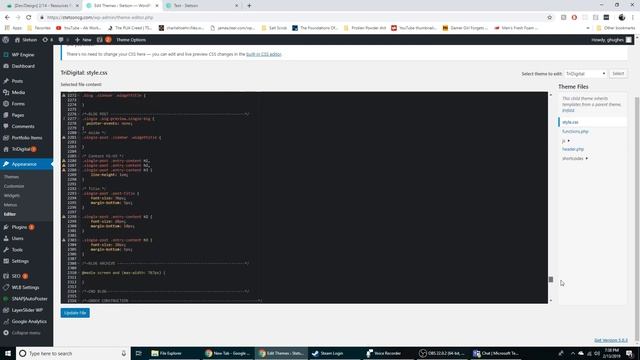
Task: Open SNAP|AutoPoster in the sidebar
Action: 29,299
